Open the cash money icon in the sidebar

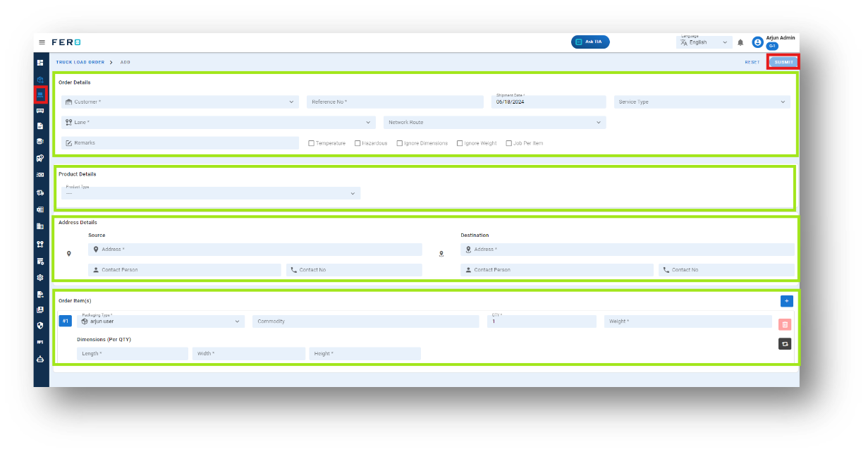click(40, 175)
